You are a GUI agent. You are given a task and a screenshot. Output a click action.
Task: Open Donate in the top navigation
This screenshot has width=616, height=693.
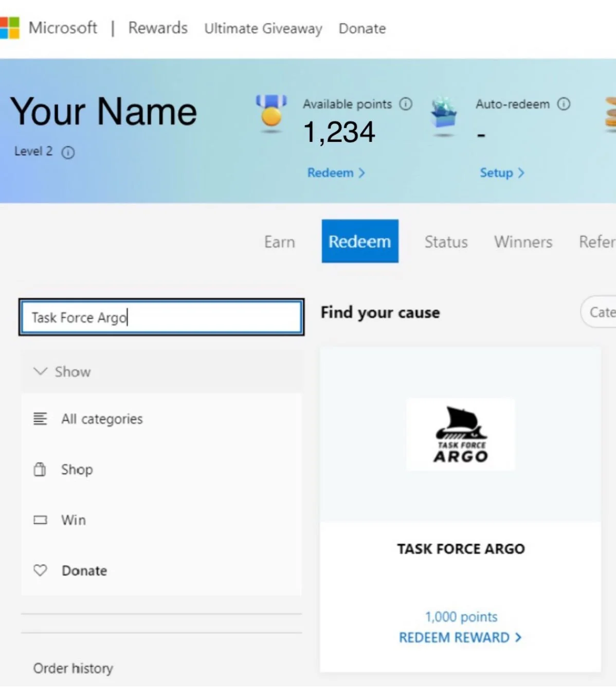[362, 28]
